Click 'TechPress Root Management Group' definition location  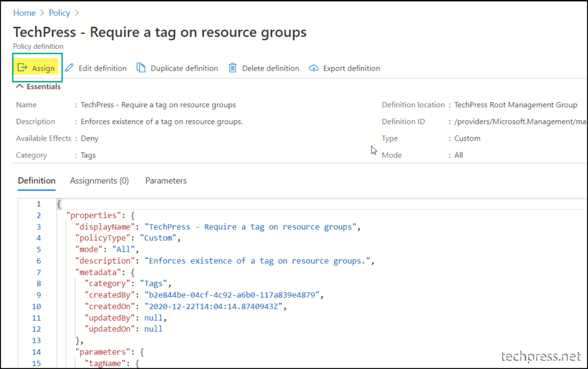[x=516, y=105]
